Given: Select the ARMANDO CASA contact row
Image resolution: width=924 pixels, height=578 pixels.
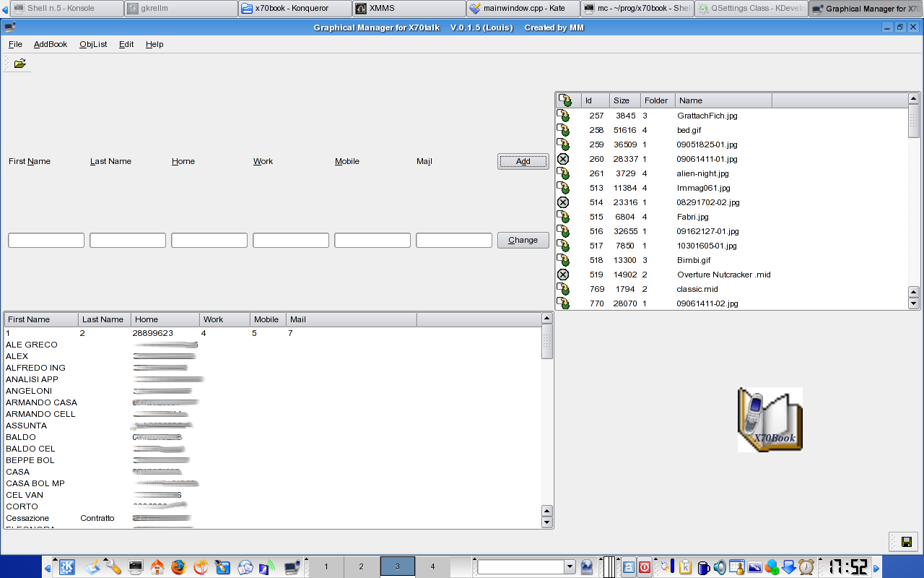Looking at the screenshot, I should tap(41, 402).
